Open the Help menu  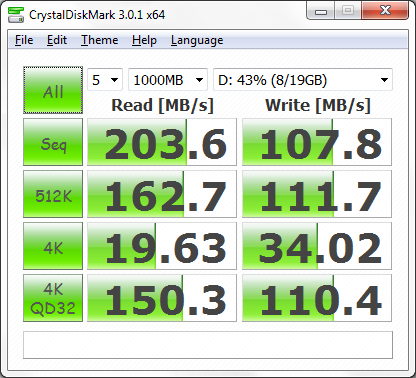[144, 40]
